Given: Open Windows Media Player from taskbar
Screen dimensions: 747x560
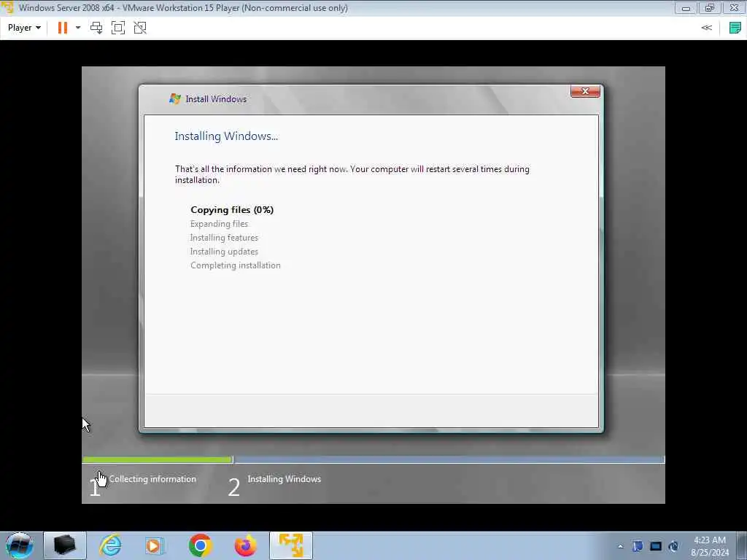Looking at the screenshot, I should pyautogui.click(x=155, y=545).
